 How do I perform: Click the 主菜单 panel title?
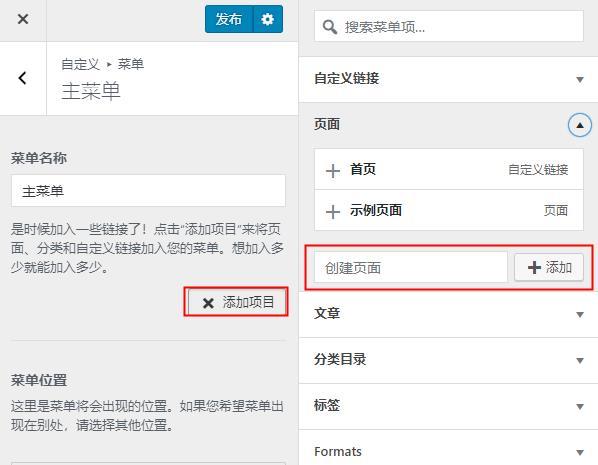91,91
